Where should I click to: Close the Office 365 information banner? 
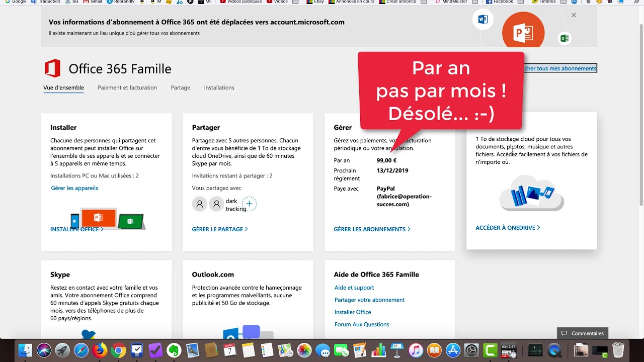click(x=574, y=15)
